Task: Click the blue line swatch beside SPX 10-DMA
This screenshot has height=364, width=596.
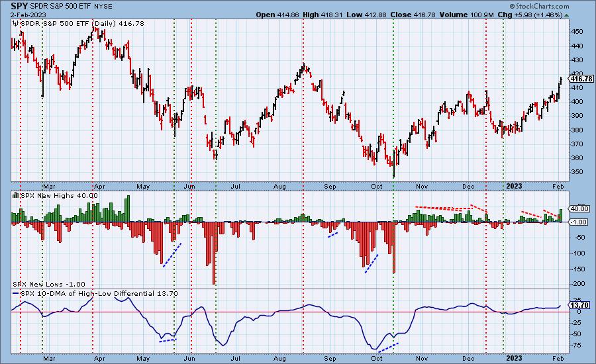Action: pyautogui.click(x=16, y=294)
